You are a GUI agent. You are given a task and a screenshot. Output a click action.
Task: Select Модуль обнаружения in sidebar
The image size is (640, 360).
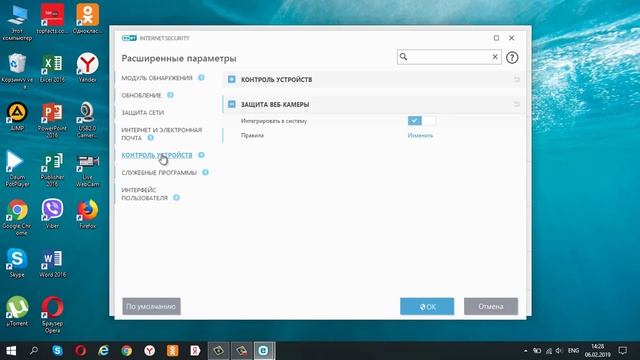click(x=157, y=78)
